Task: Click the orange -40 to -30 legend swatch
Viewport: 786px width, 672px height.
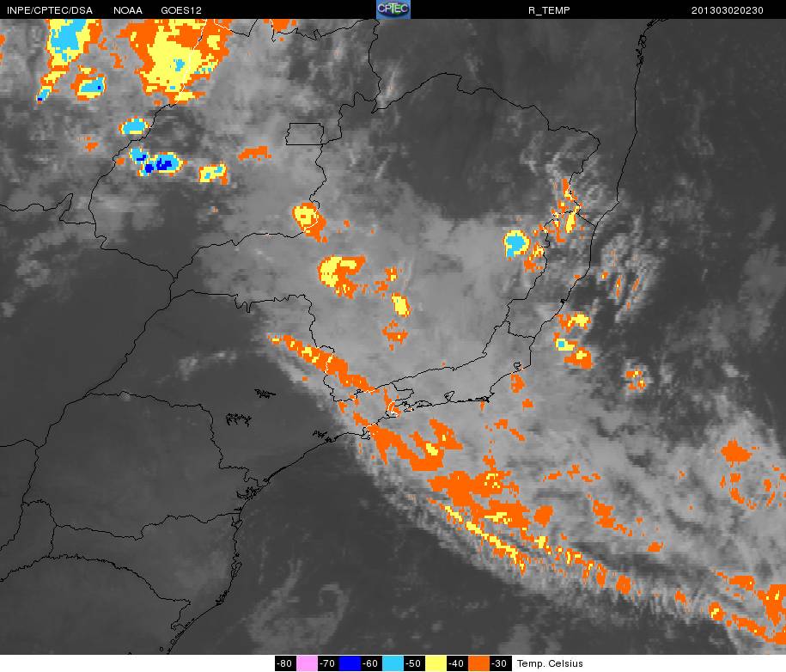Action: point(479,663)
